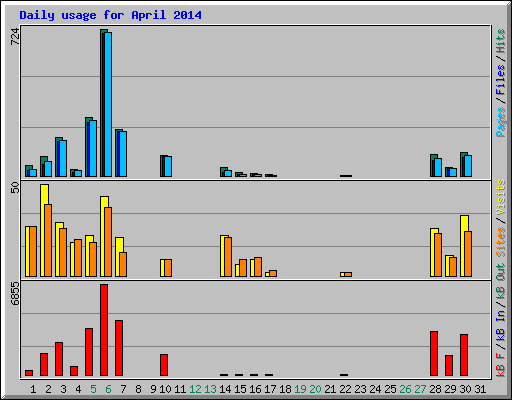Click day label 23 on the axis
Screen dimensions: 512x400
[x=360, y=389]
